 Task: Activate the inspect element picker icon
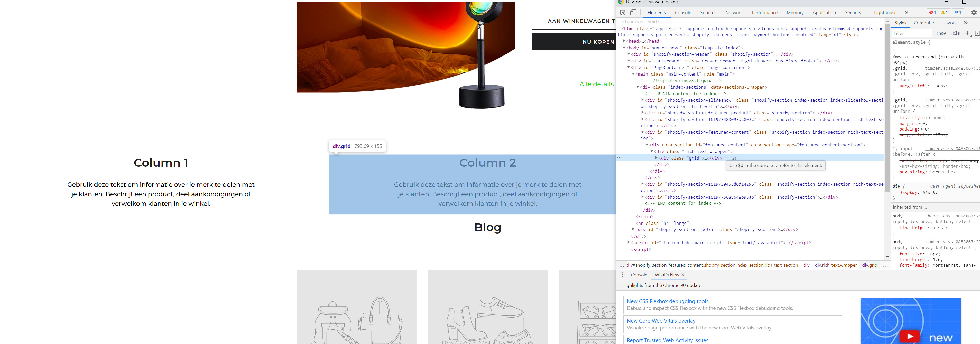tap(623, 13)
